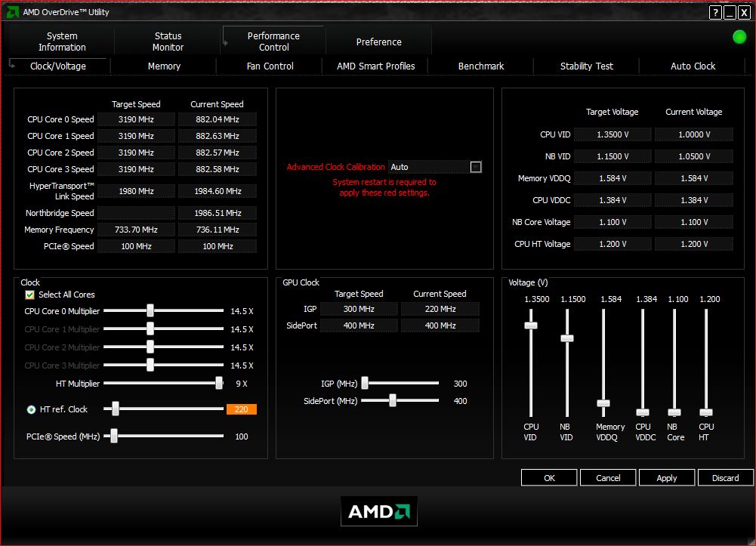Go to the Benchmark subtab
This screenshot has height=546, width=756.
(x=480, y=66)
